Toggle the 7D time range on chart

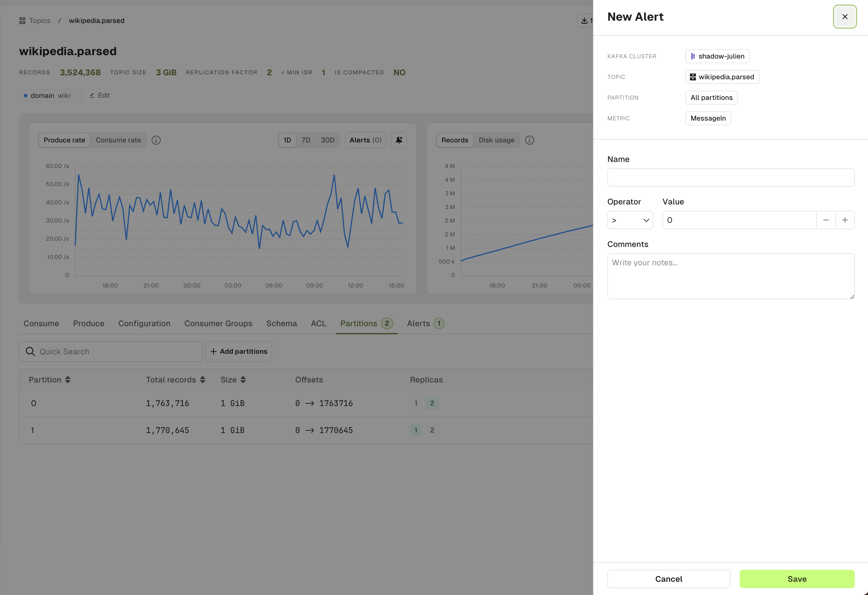(306, 140)
